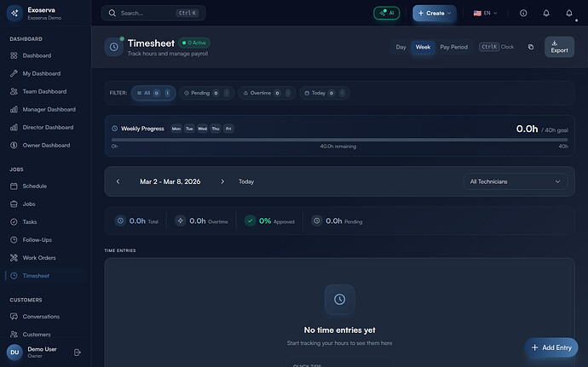Switch to the Day view tab
588x367 pixels.
click(401, 47)
